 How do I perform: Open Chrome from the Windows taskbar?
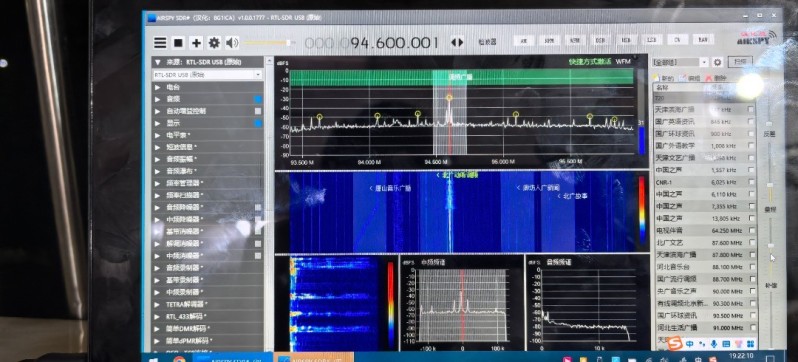[x=179, y=358]
